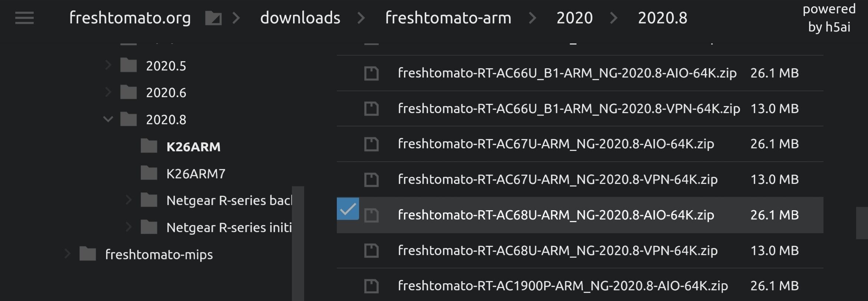Image resolution: width=868 pixels, height=301 pixels.
Task: Click the K26ARM7 folder icon
Action: 149,173
